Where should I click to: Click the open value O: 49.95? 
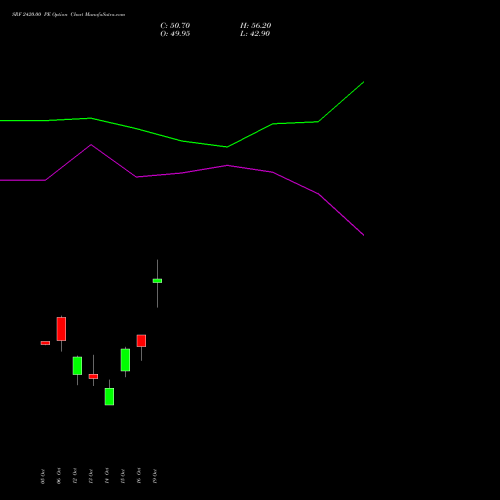pyautogui.click(x=175, y=34)
